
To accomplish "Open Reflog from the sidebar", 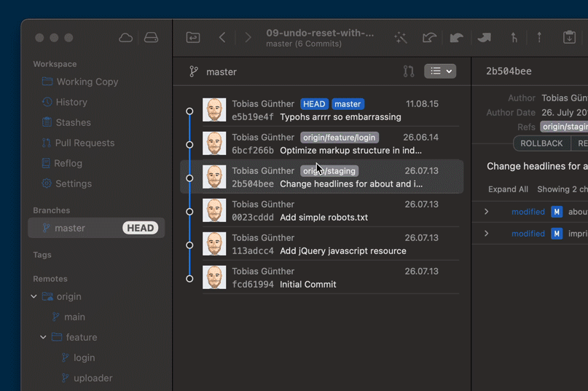I will click(68, 164).
